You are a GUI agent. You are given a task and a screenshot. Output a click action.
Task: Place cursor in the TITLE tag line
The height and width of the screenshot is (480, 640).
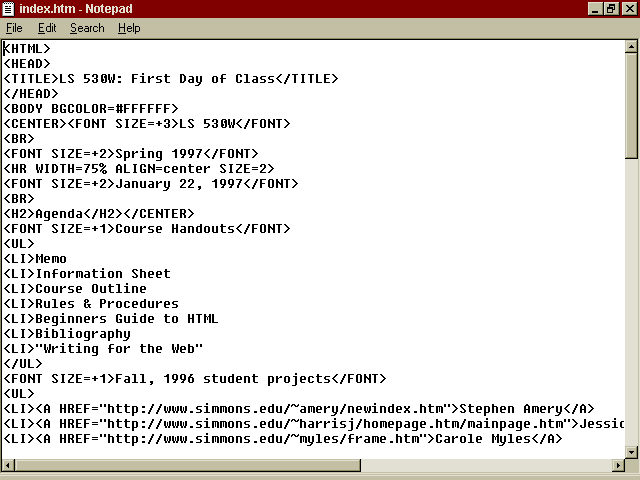[x=170, y=79]
